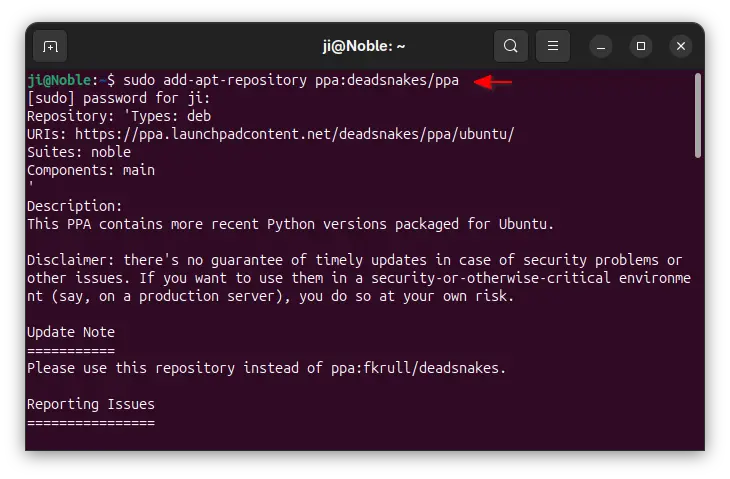Image resolution: width=730 pixels, height=479 pixels.
Task: Click the ppa:fkrull/deadsnakes text
Action: point(418,368)
